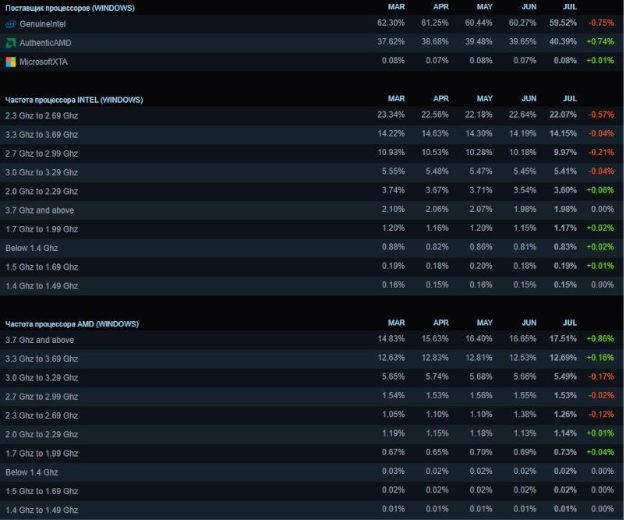624x520 pixels.
Task: Click the -0.75% change value for GenuineIntel
Action: coord(602,25)
